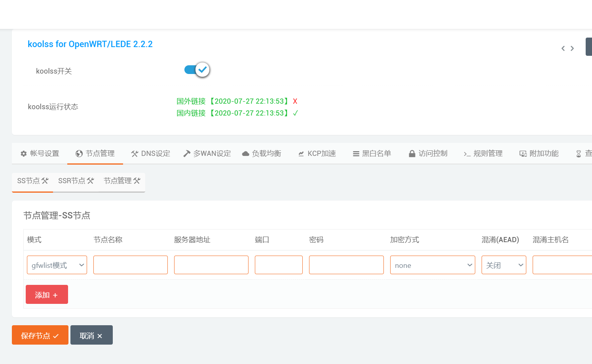Open the 加密方式 dropdown set to none
The height and width of the screenshot is (364, 592).
pyautogui.click(x=433, y=265)
